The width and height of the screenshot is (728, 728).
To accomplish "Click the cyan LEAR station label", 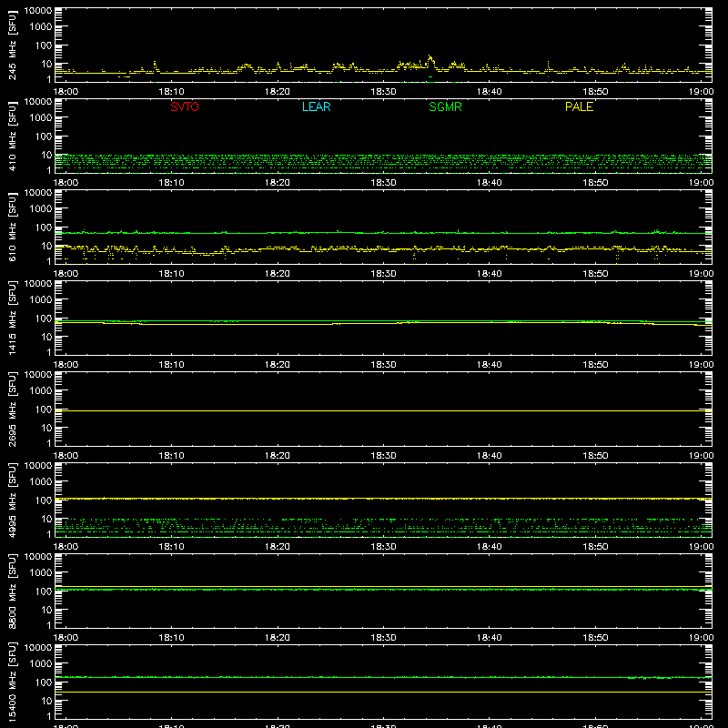I will [x=316, y=106].
